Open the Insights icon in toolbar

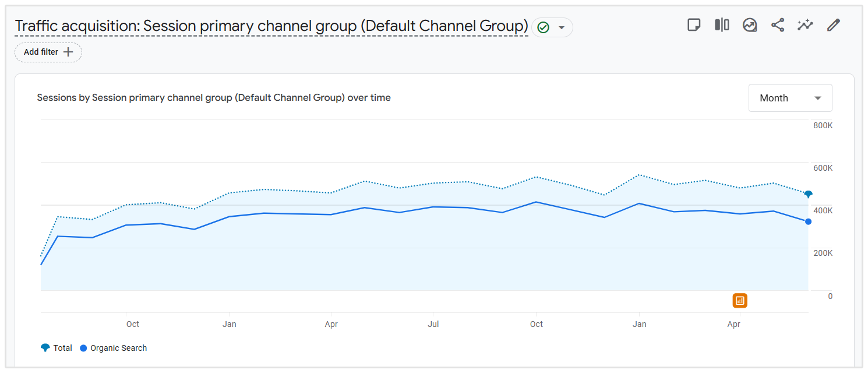[750, 25]
